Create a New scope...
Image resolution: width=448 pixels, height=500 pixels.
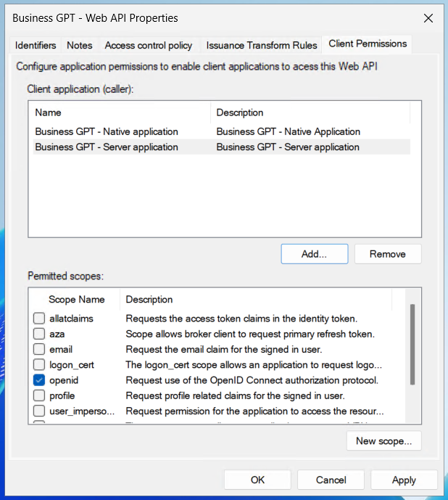tap(384, 440)
